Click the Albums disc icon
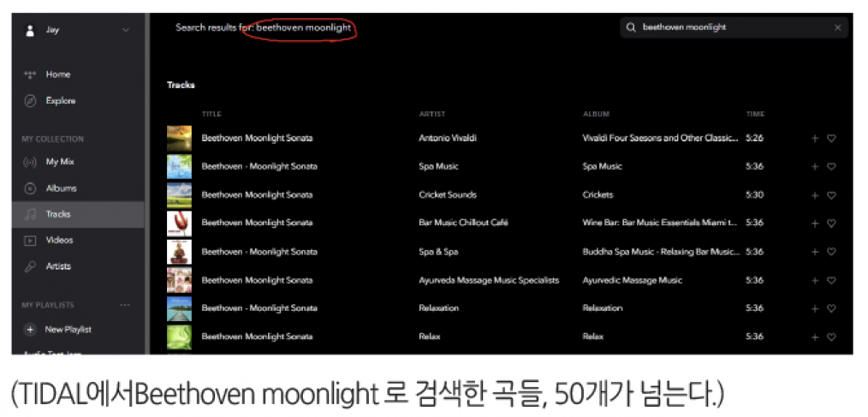This screenshot has width=868, height=417. (x=30, y=188)
